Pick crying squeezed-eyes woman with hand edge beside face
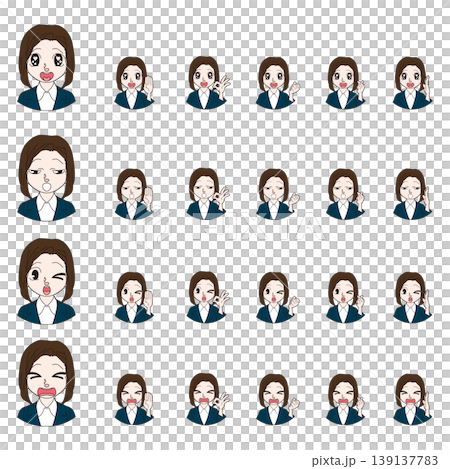 coord(413,399)
